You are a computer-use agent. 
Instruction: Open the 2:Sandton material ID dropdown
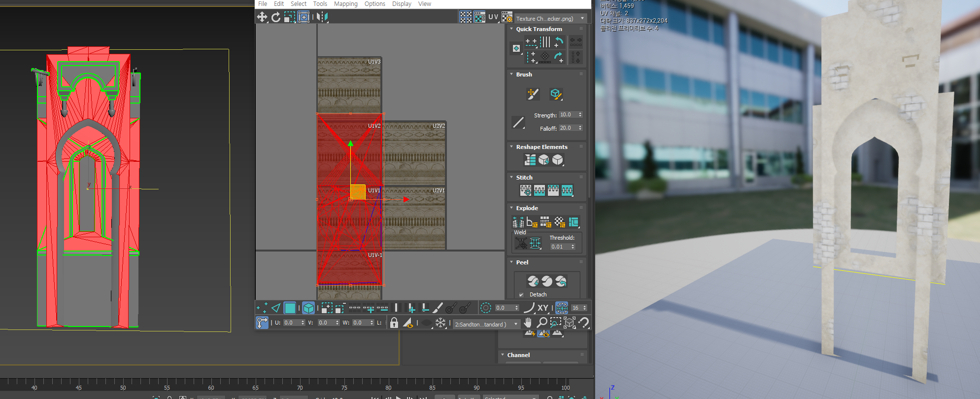pos(486,325)
